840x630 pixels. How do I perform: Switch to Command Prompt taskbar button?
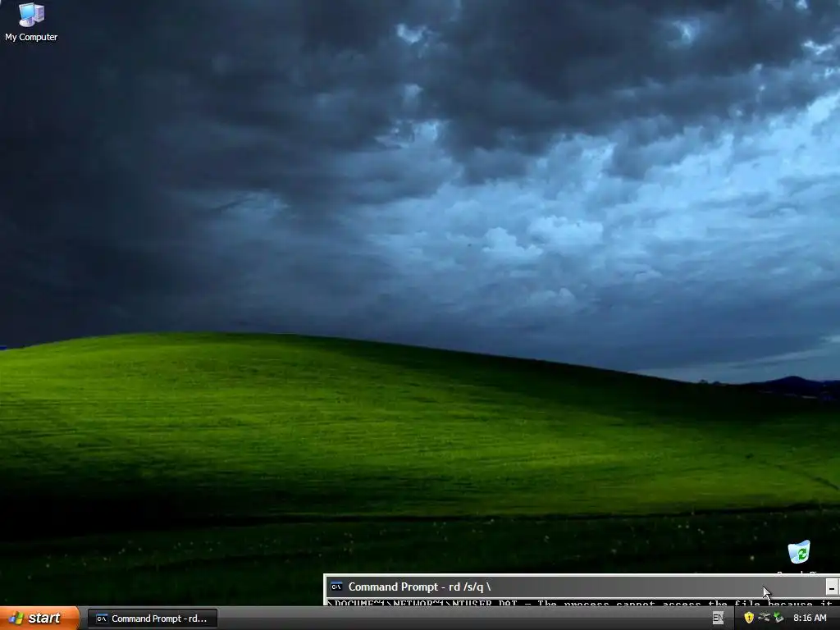point(152,619)
